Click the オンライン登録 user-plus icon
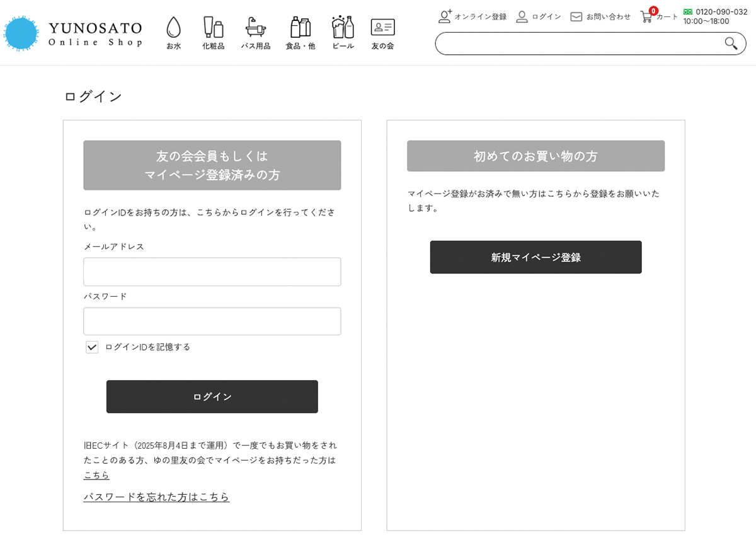The image size is (756, 542). [445, 16]
